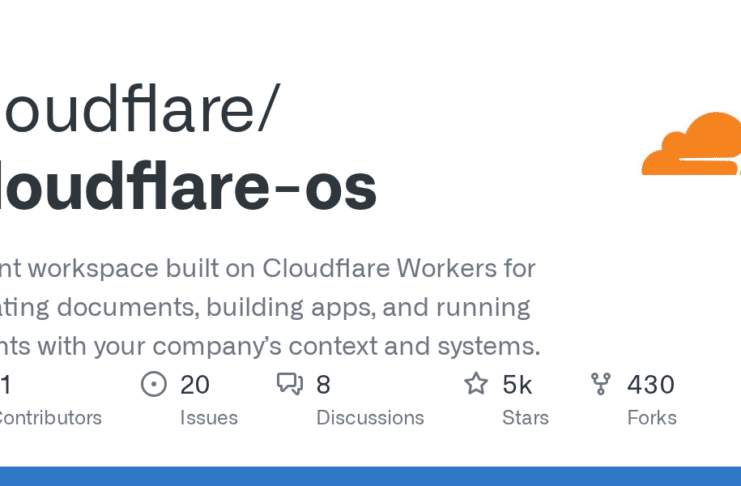Click the 'Issues' label
Viewport: 741px width, 486px height.
coord(209,418)
